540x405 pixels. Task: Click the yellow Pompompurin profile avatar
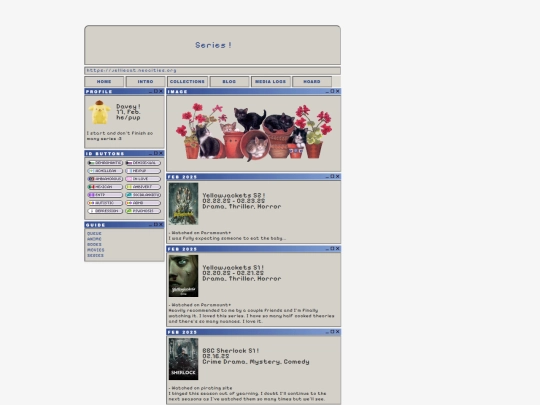pos(99,112)
